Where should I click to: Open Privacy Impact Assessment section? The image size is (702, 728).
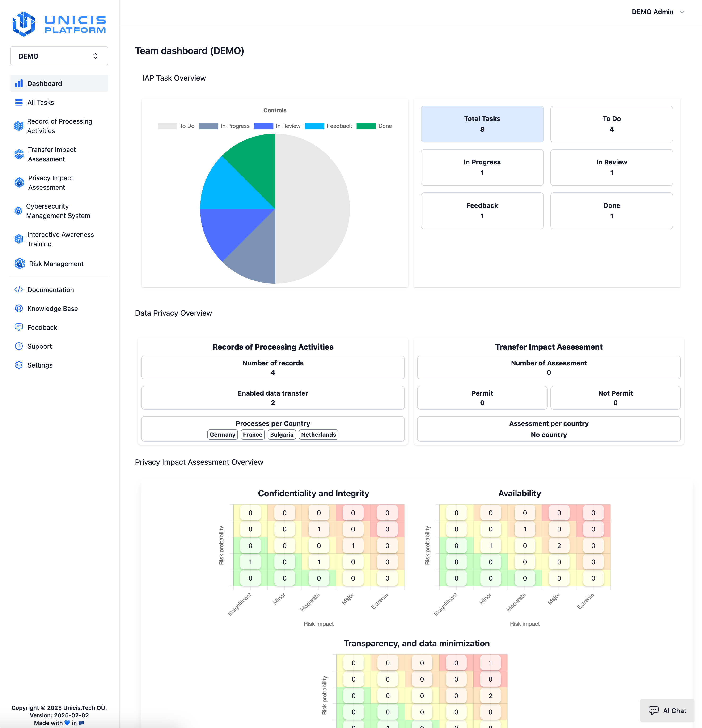tap(59, 182)
